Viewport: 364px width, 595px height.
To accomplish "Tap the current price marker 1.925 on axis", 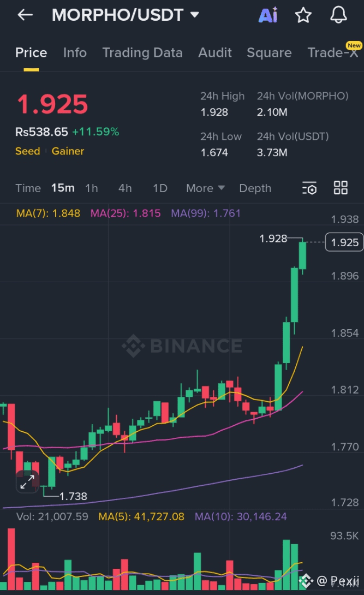I will tap(344, 242).
